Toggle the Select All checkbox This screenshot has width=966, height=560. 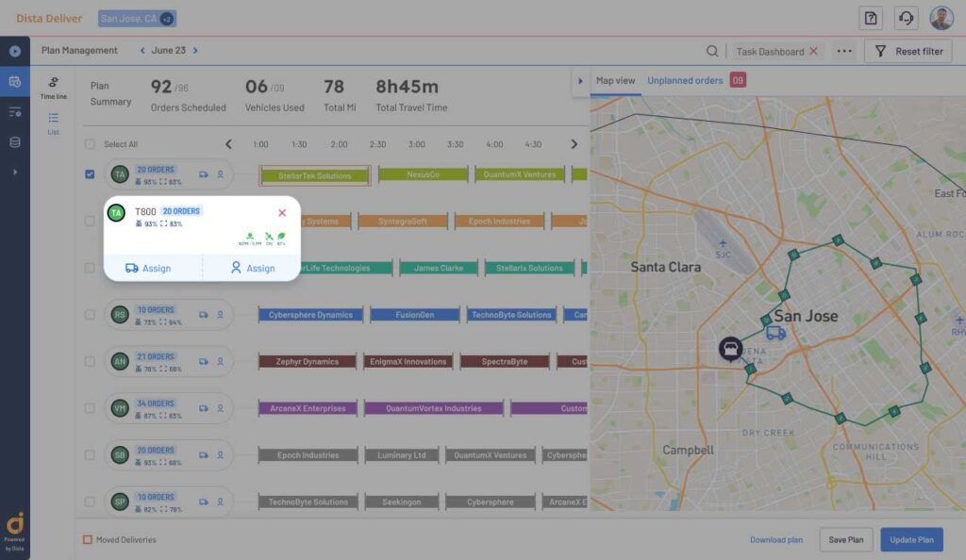90,144
